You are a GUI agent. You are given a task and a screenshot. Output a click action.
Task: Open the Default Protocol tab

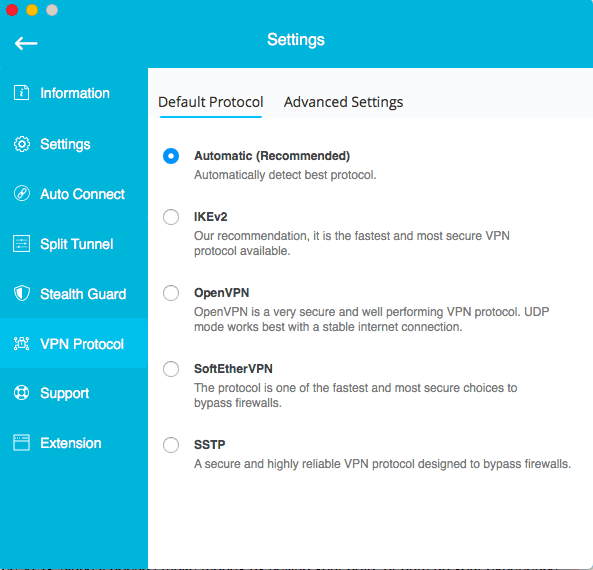point(211,102)
